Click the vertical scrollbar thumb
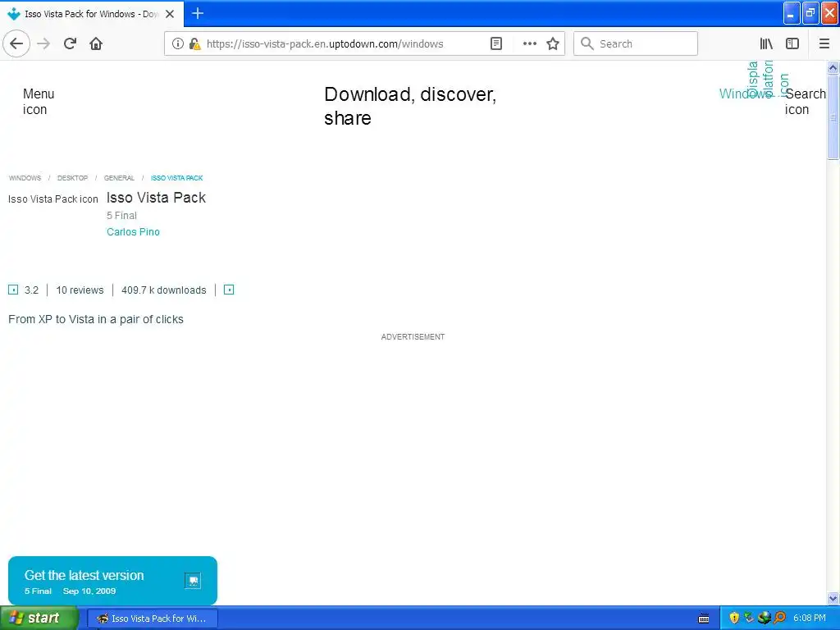 click(833, 116)
